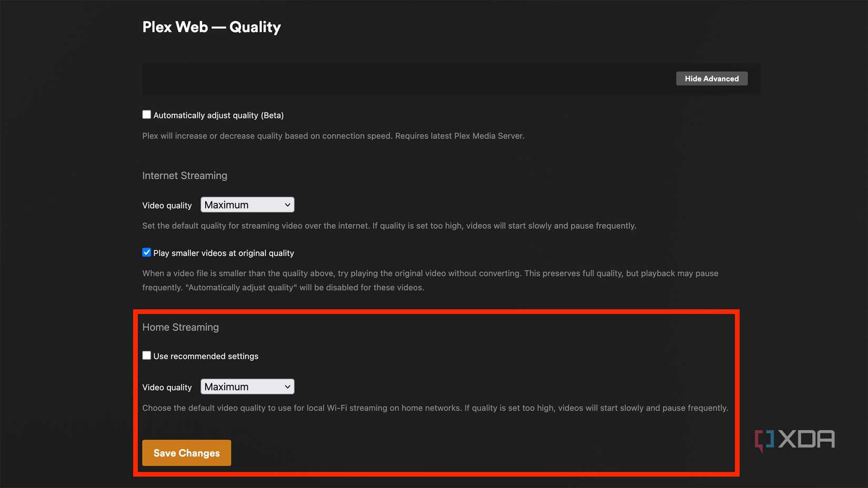Tick Use recommended settings checkbox
The image size is (868, 488).
(x=147, y=355)
